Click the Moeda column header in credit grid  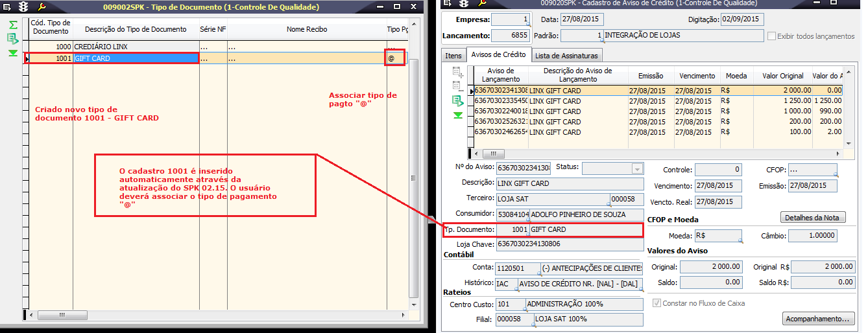[x=736, y=76]
